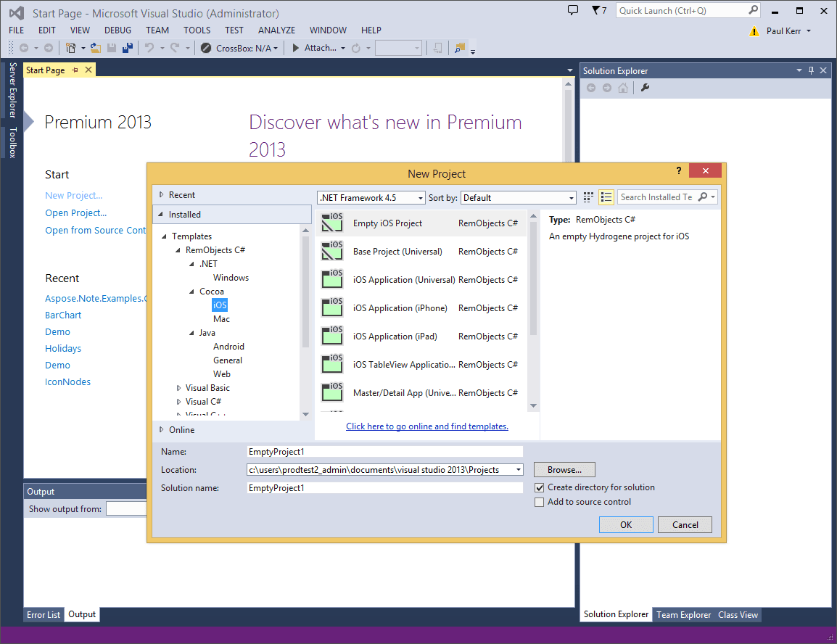Image resolution: width=837 pixels, height=644 pixels.
Task: Click the New Project dialog help icon
Action: [x=678, y=170]
